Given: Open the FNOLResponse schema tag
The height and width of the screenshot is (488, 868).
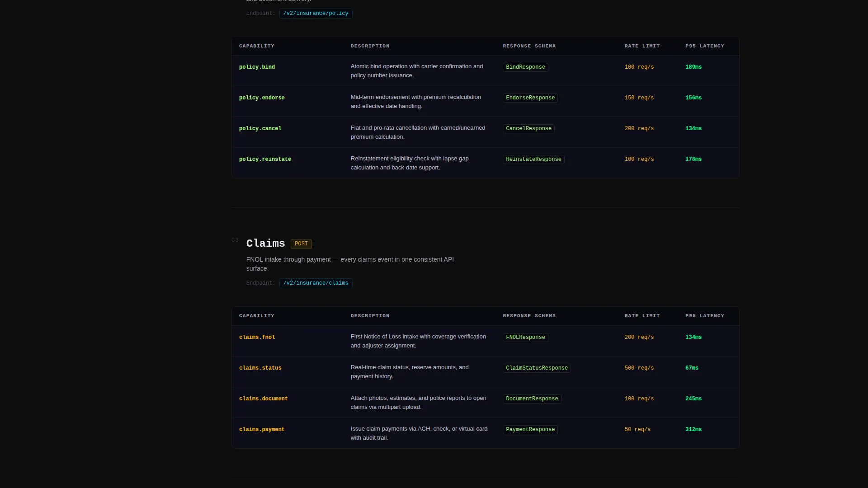Looking at the screenshot, I should tap(525, 338).
